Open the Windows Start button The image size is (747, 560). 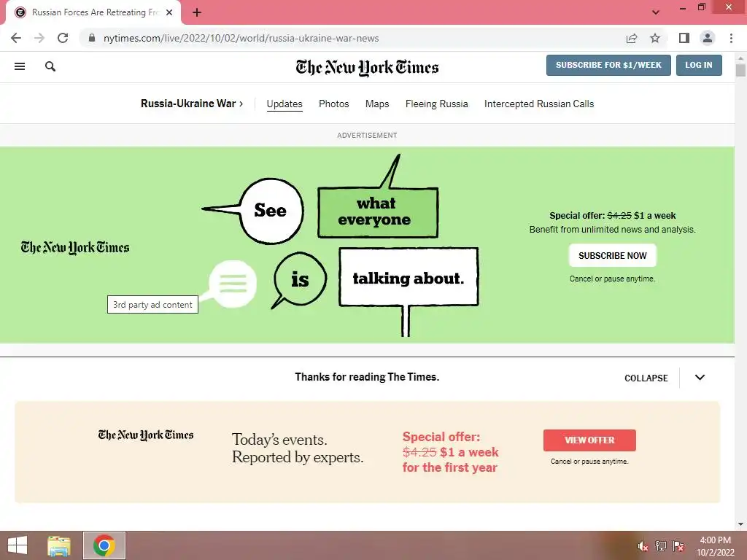[18, 545]
